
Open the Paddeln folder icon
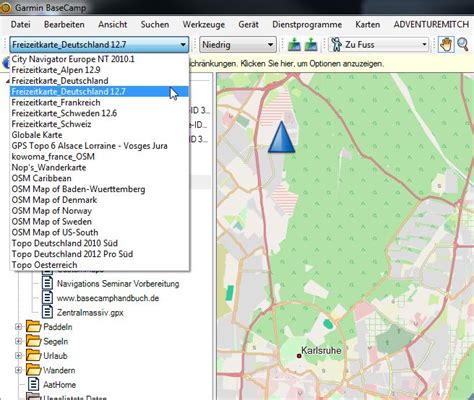33,326
